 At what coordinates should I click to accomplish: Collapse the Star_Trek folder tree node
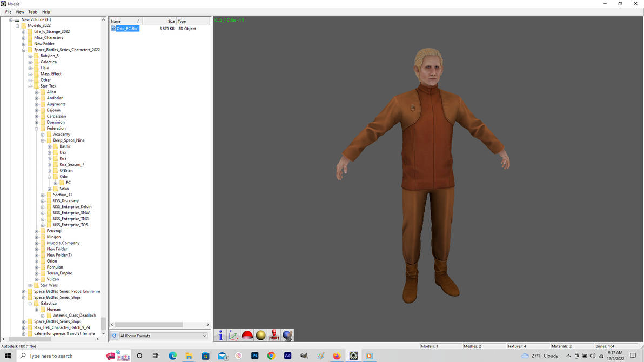click(30, 86)
